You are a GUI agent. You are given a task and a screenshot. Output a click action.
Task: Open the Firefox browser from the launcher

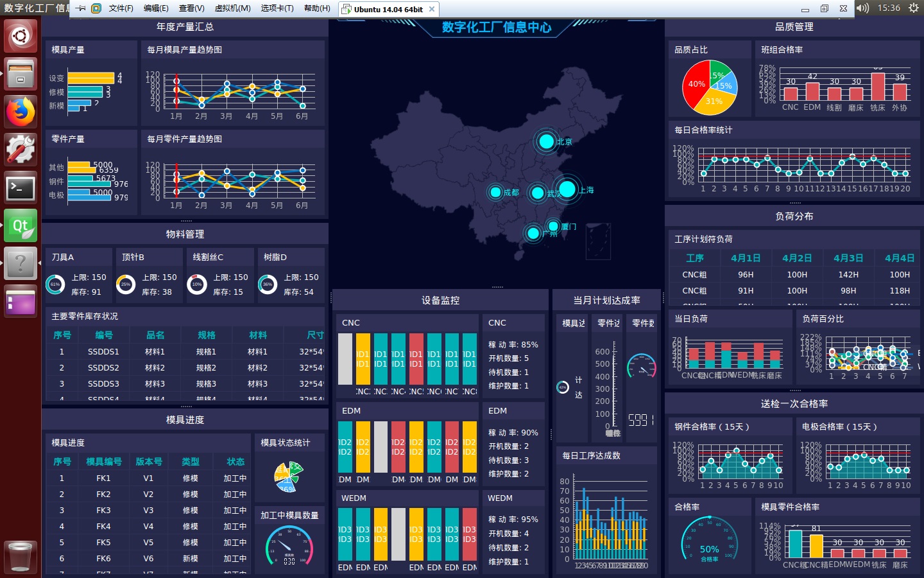pyautogui.click(x=21, y=112)
